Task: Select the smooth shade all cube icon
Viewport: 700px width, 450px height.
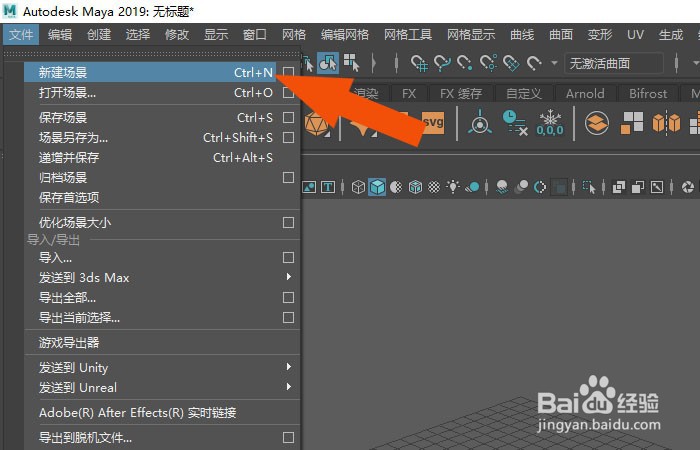Action: click(x=377, y=187)
